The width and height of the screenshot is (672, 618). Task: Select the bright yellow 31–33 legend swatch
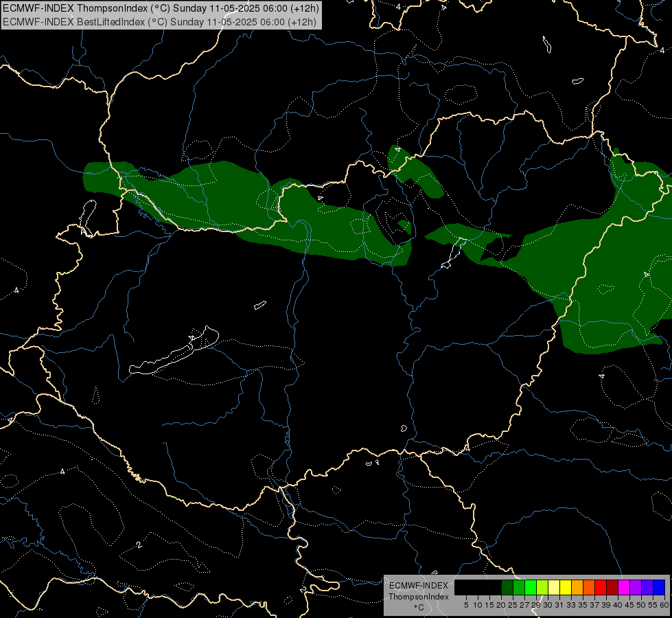(x=566, y=587)
